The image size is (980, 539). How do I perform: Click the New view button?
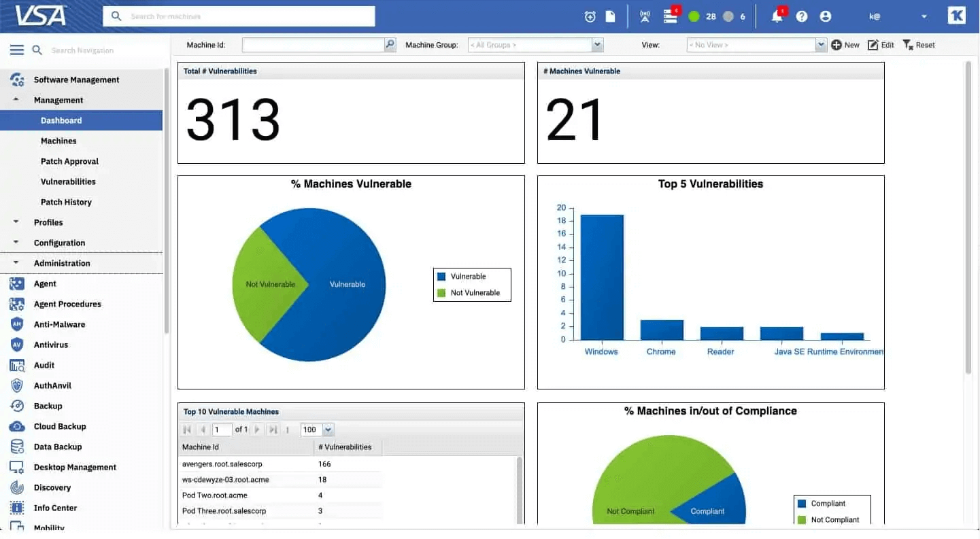click(x=845, y=45)
